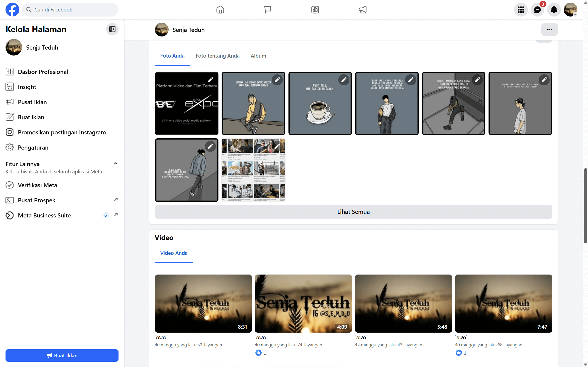Open the Insights chart icon in top navbar
Viewport: 588px width, 367px height.
[x=315, y=9]
